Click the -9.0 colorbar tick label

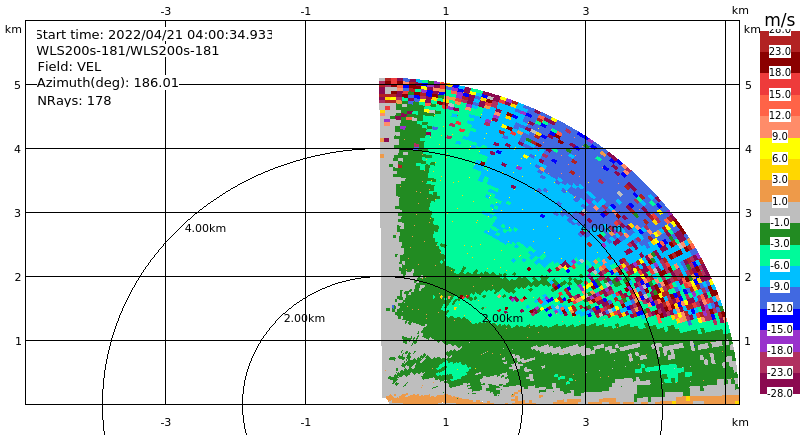coord(780,287)
